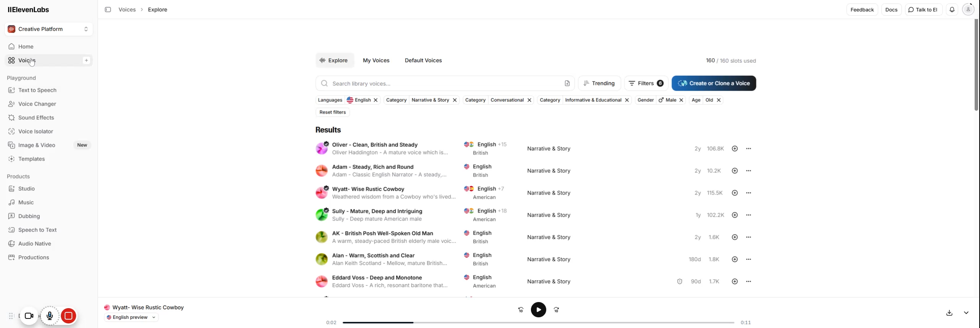Click the audio playback progress bar
This screenshot has width=980, height=328.
click(x=538, y=323)
